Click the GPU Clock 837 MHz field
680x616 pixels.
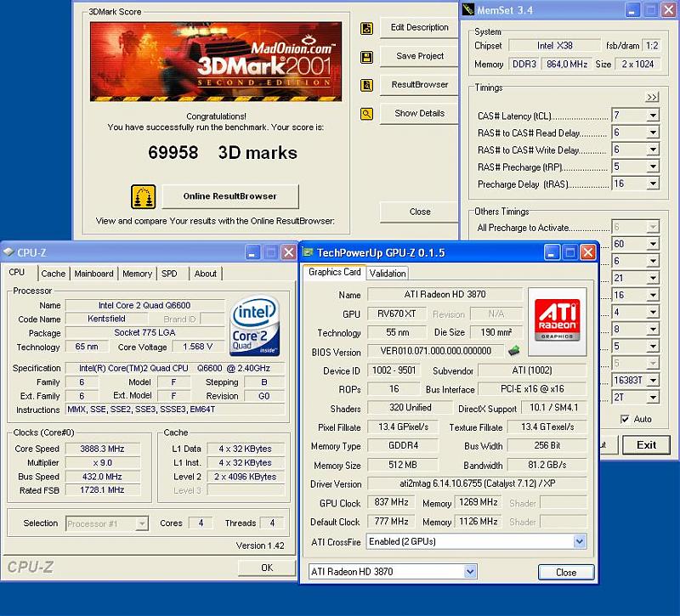coord(391,502)
